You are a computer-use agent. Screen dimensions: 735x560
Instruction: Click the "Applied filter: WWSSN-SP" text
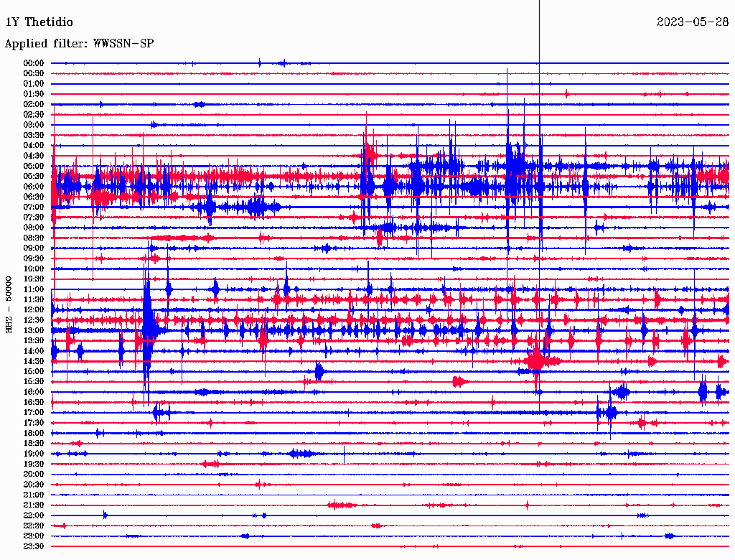pyautogui.click(x=79, y=44)
